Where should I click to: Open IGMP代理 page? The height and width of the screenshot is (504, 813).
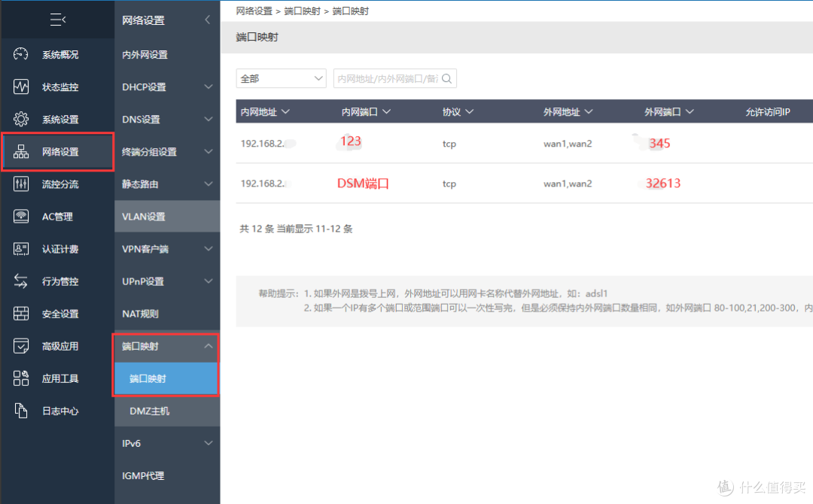point(143,475)
